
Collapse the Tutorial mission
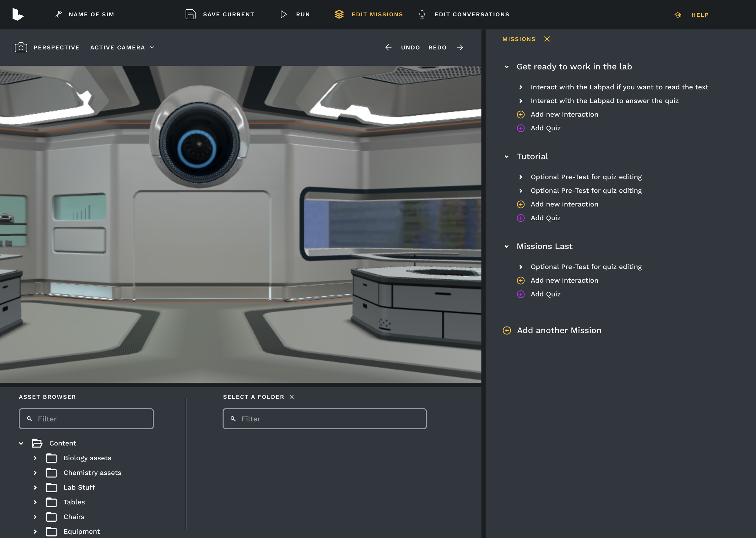tap(507, 157)
